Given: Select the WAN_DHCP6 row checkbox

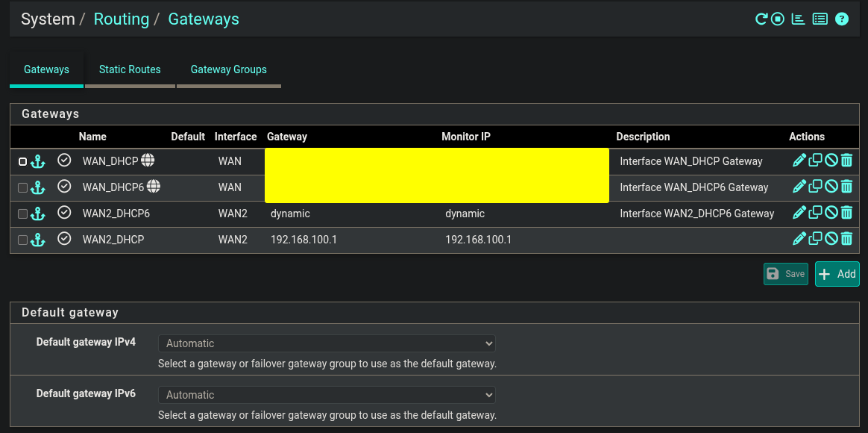Looking at the screenshot, I should coord(23,187).
